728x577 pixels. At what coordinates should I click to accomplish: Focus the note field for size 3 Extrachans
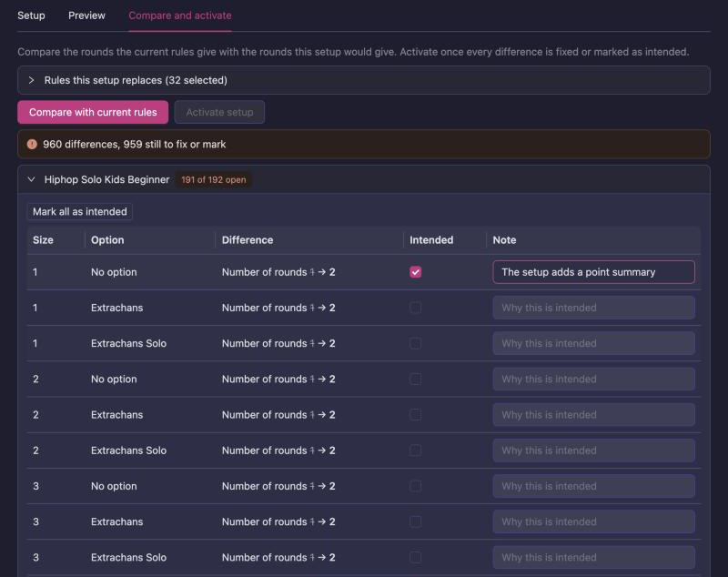[x=594, y=522]
